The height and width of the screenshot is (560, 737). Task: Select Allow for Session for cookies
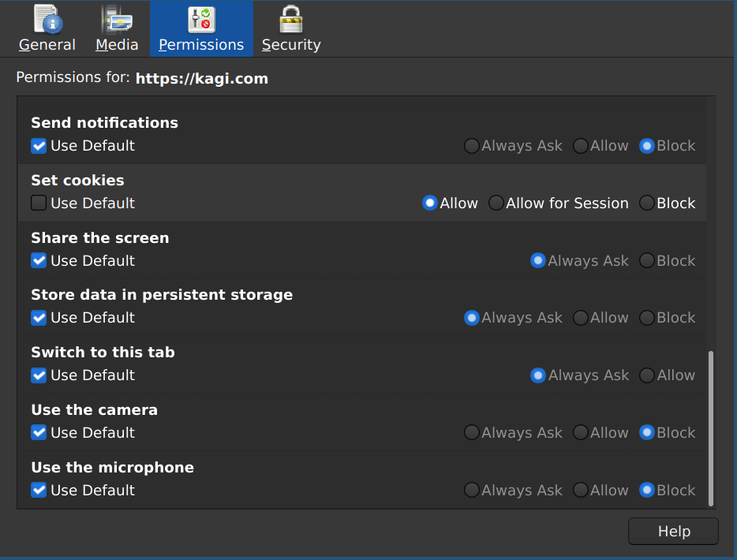pos(496,203)
